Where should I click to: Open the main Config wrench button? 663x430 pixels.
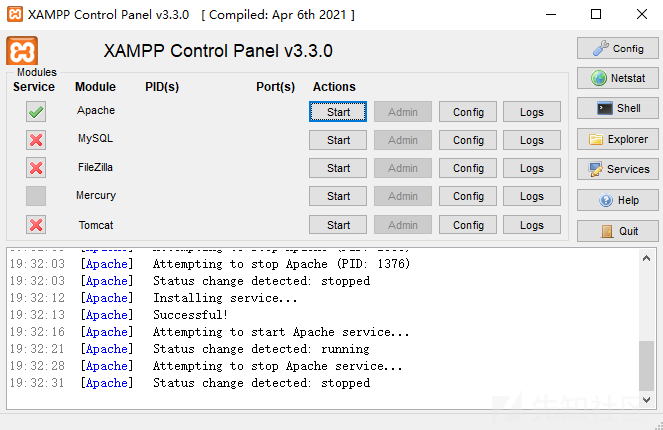click(618, 48)
